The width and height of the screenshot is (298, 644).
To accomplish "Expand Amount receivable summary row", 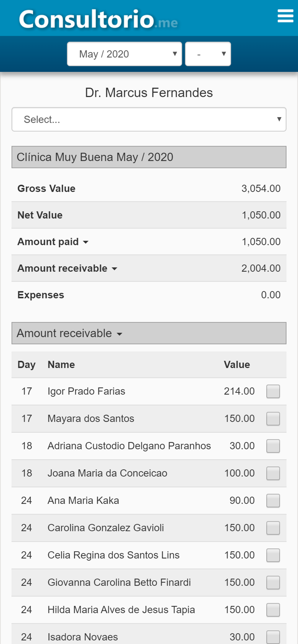I will [114, 269].
